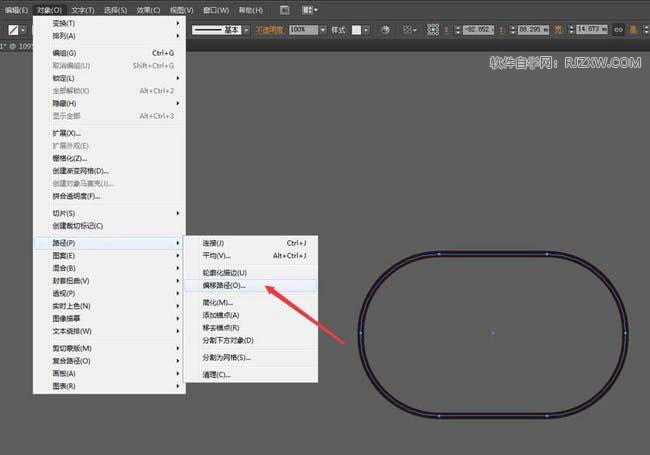
Task: Choose 轮廓化描边(U) in the submenu
Action: [x=251, y=273]
